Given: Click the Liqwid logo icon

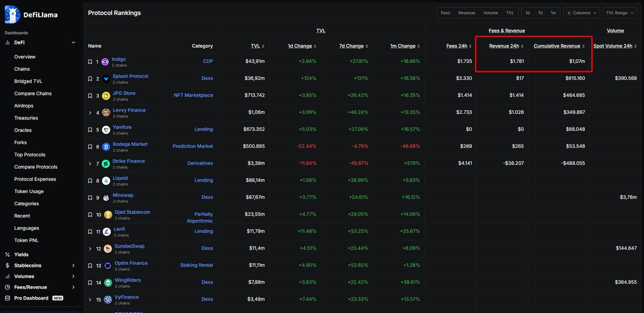Looking at the screenshot, I should coord(106,181).
